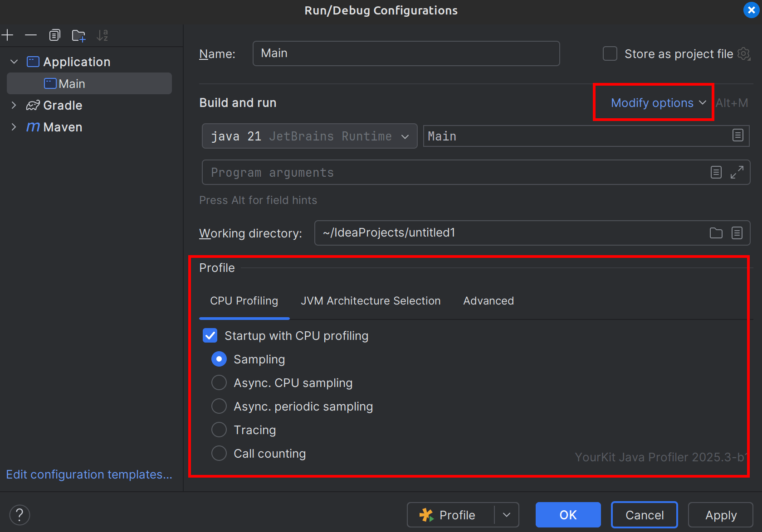Image resolution: width=762 pixels, height=532 pixels.
Task: Choose the Tracing profiling mode
Action: pyautogui.click(x=219, y=430)
